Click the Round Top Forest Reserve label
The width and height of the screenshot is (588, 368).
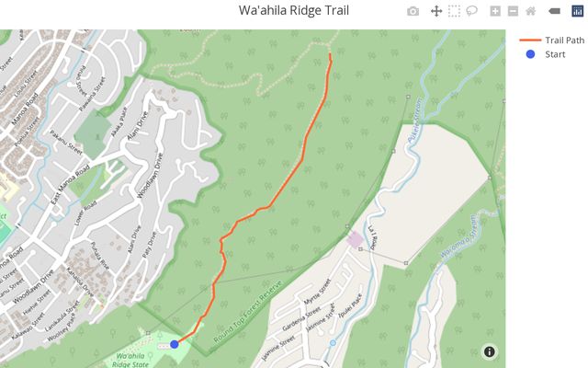(247, 311)
